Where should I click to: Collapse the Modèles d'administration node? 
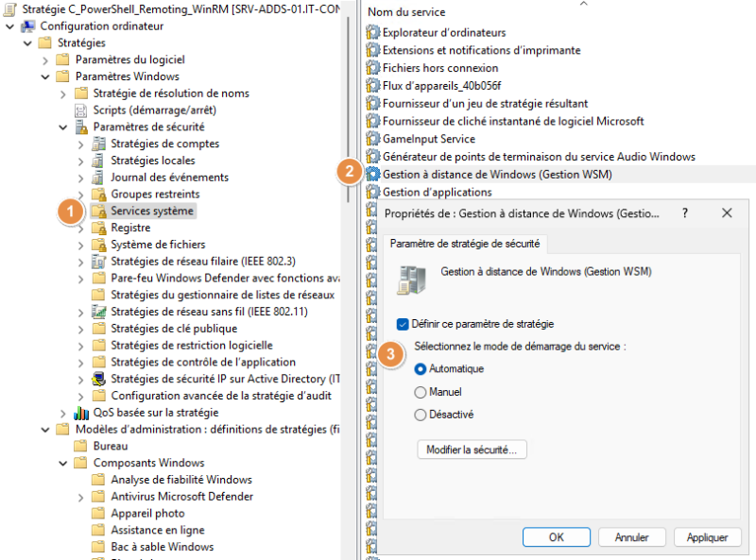point(45,430)
